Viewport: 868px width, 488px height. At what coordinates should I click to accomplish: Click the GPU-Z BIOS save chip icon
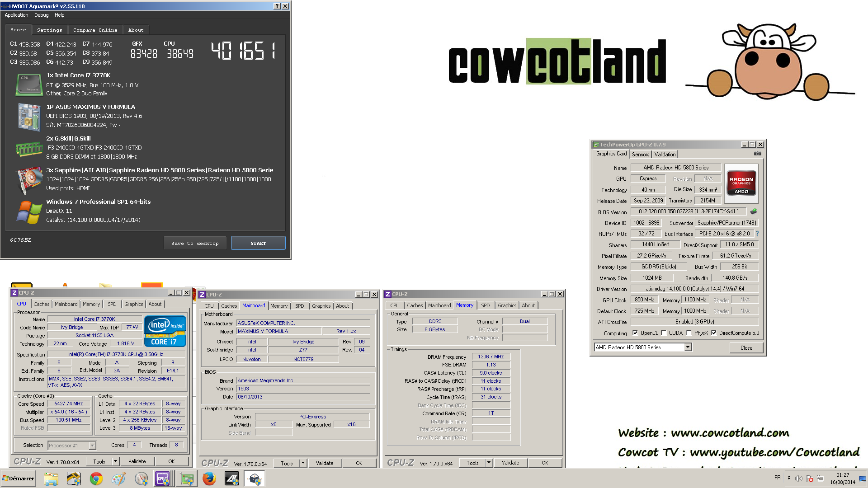pyautogui.click(x=753, y=211)
